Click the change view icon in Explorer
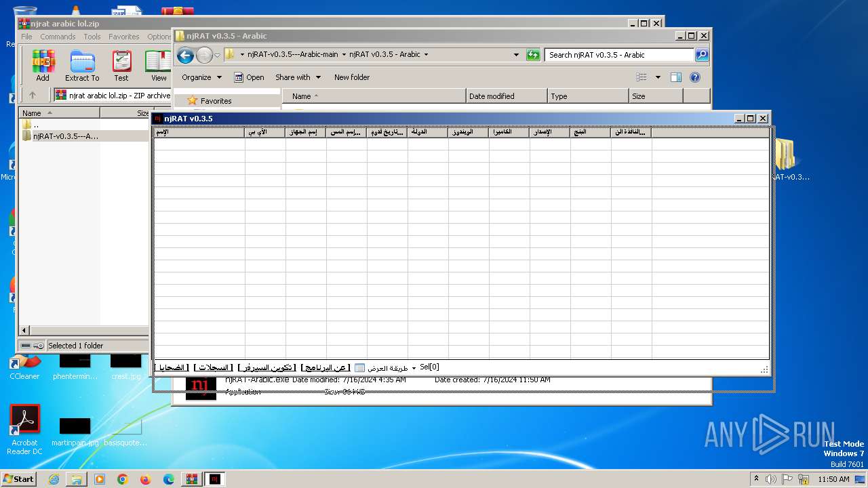The height and width of the screenshot is (488, 868). tap(642, 77)
